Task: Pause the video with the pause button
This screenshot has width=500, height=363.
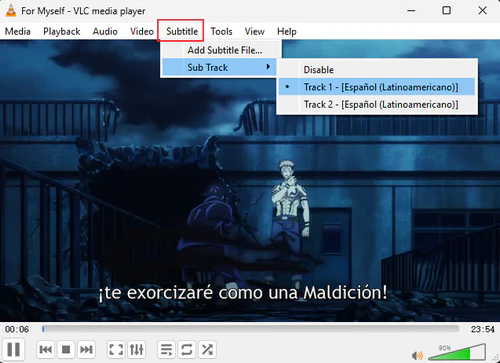Action: [x=13, y=350]
